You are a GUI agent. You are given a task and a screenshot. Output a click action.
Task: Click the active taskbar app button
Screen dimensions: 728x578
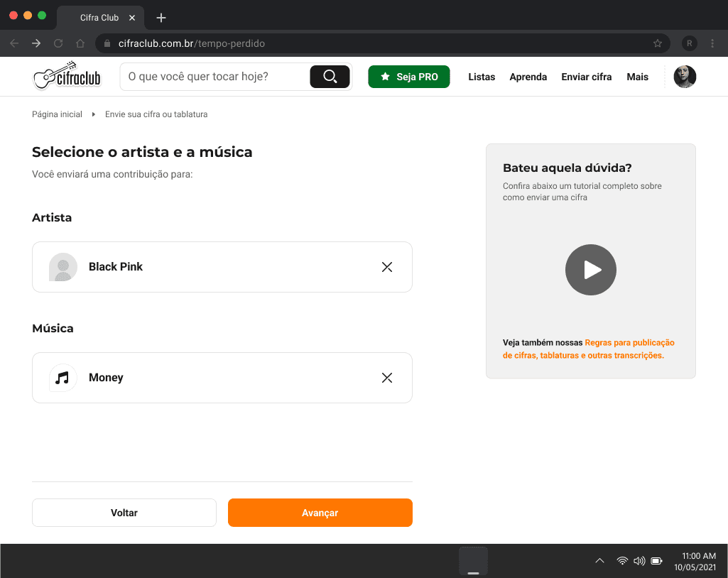[x=473, y=561]
